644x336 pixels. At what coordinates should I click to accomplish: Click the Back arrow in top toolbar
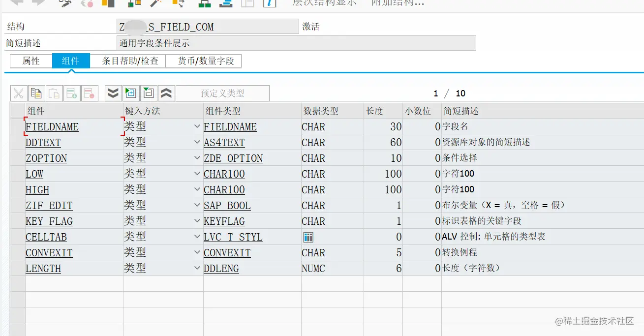point(17,2)
